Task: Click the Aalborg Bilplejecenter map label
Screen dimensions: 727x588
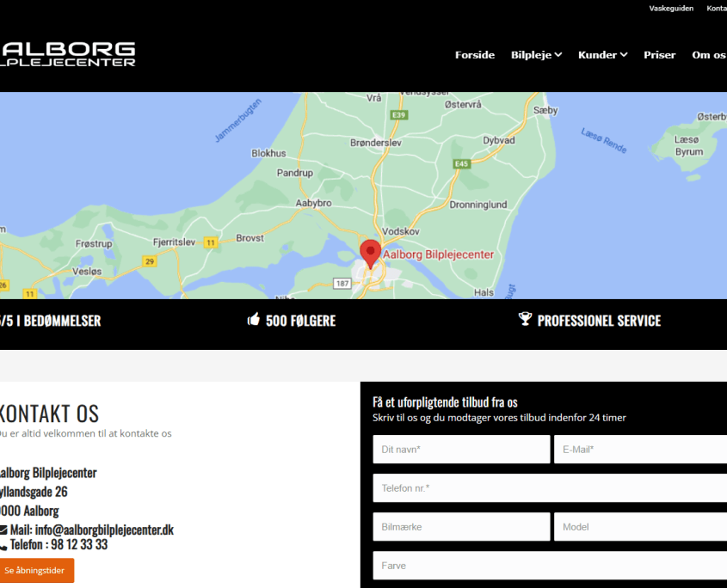Action: [x=438, y=254]
